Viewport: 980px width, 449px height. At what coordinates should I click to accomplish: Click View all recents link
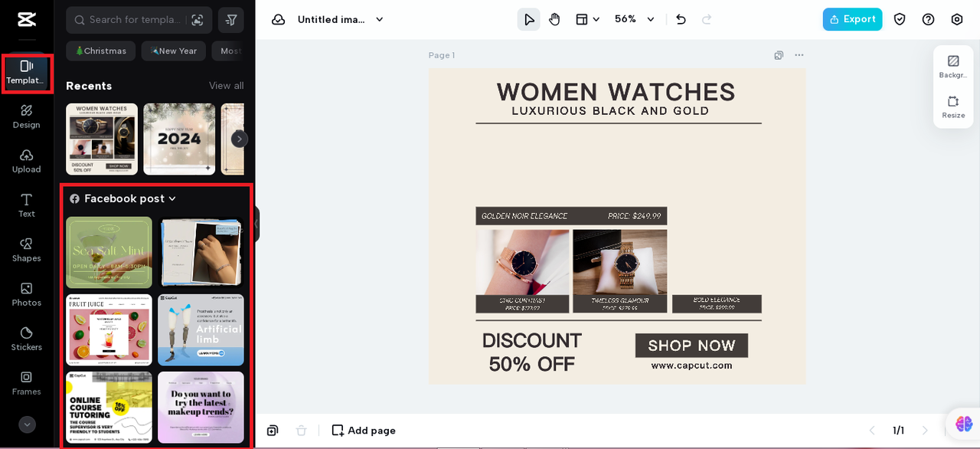pyautogui.click(x=227, y=86)
